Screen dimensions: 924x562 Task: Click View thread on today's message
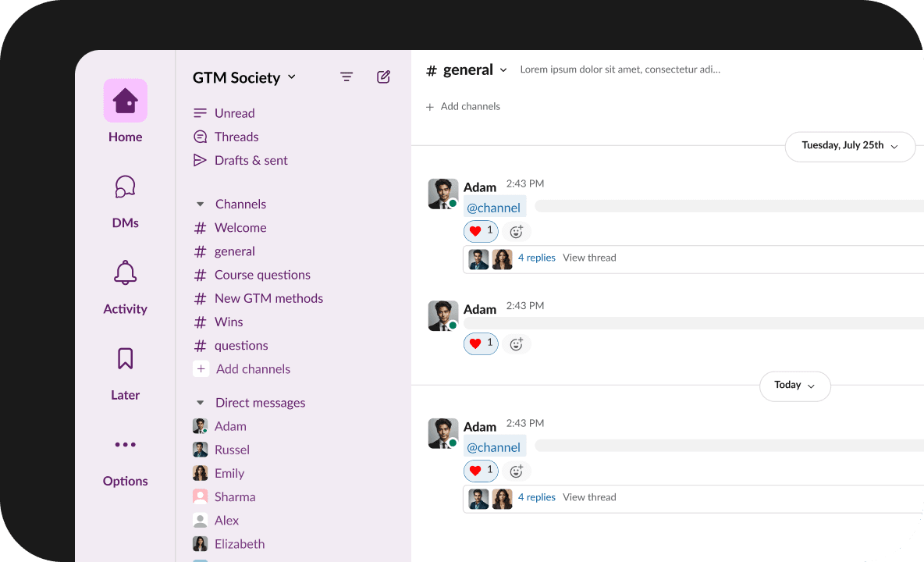(x=589, y=498)
